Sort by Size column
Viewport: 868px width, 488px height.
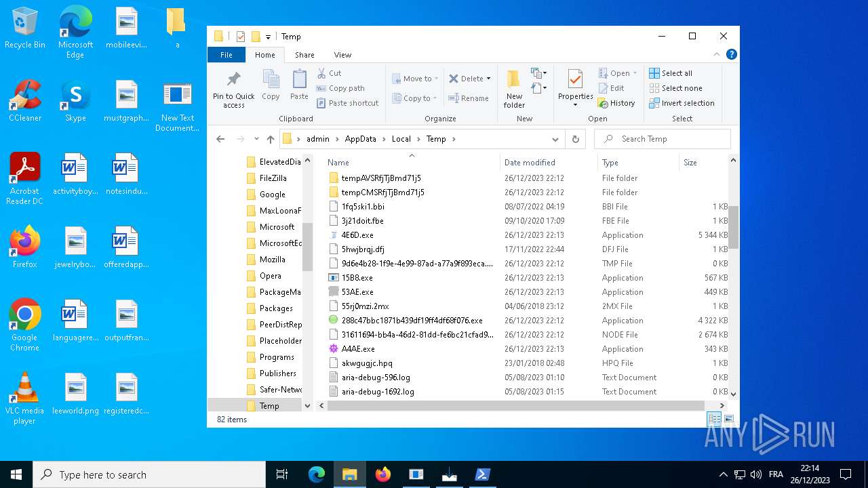[x=703, y=163]
